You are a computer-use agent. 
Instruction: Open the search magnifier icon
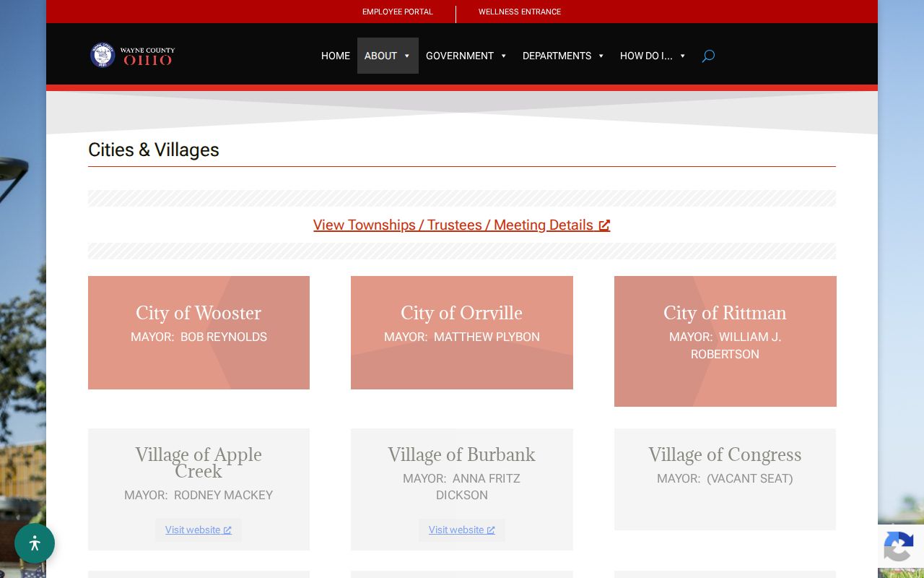[x=708, y=56]
